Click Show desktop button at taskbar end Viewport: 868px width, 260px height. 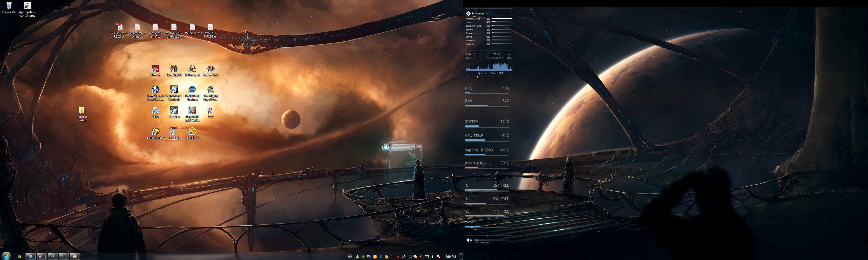[461, 256]
